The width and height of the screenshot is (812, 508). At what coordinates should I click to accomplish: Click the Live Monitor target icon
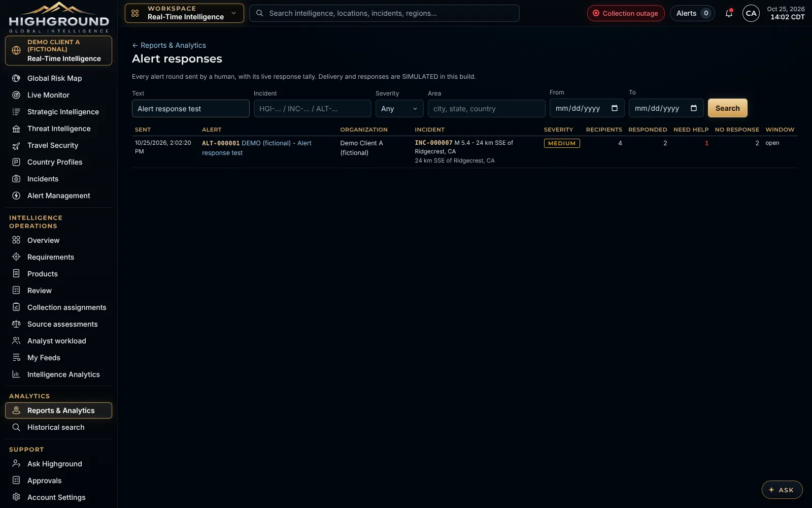tap(16, 95)
